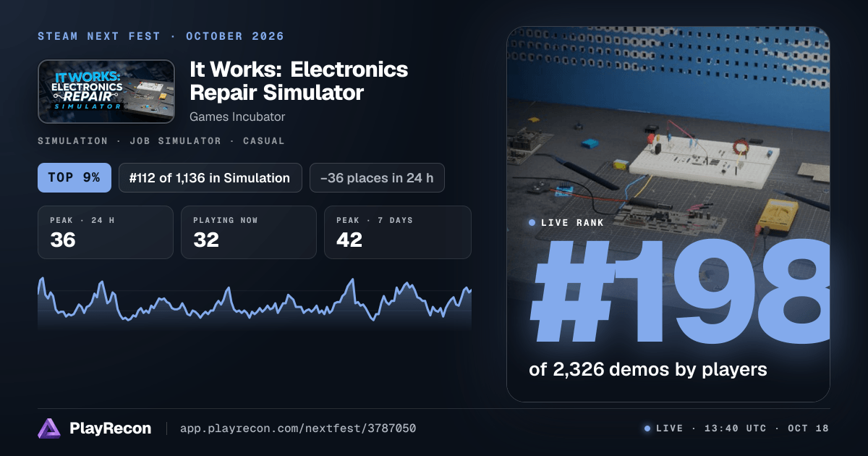The image size is (868, 456).
Task: Click the game capsule thumbnail image
Action: [x=106, y=92]
